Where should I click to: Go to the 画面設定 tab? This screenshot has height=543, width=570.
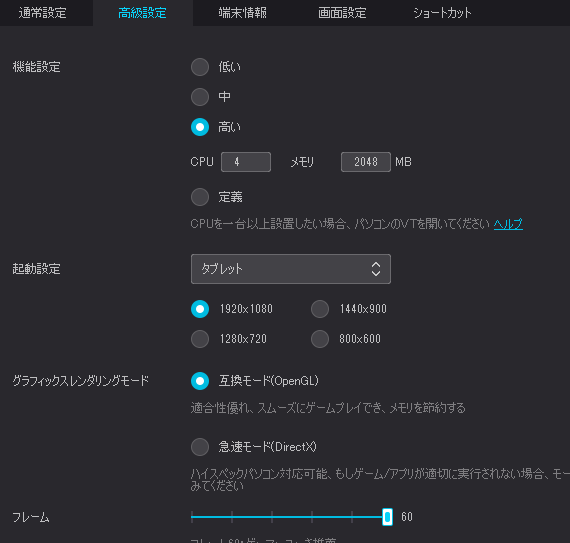click(x=342, y=13)
